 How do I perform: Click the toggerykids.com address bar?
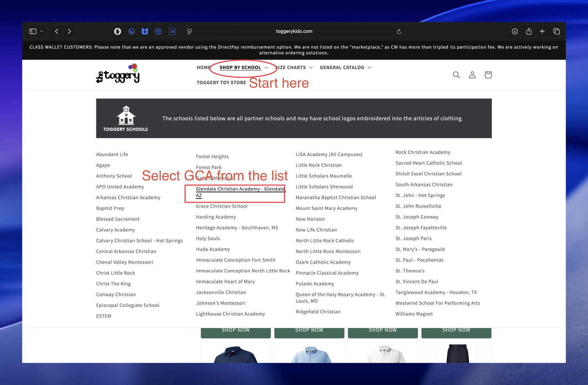coord(294,31)
